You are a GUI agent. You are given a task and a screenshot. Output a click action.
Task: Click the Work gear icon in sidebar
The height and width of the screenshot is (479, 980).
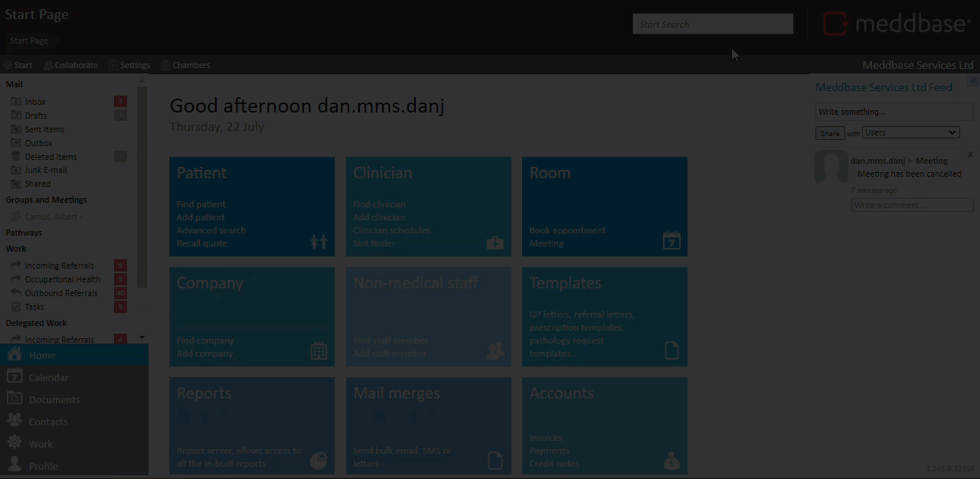(x=15, y=443)
